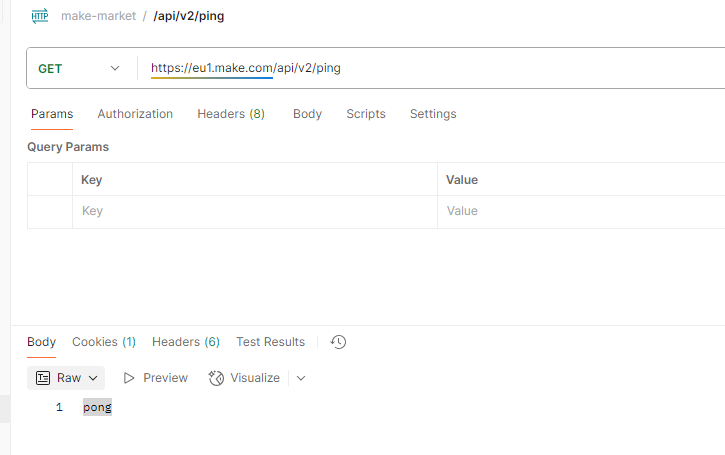The height and width of the screenshot is (455, 725).
Task: Switch to the Authorization tab
Action: pos(135,114)
